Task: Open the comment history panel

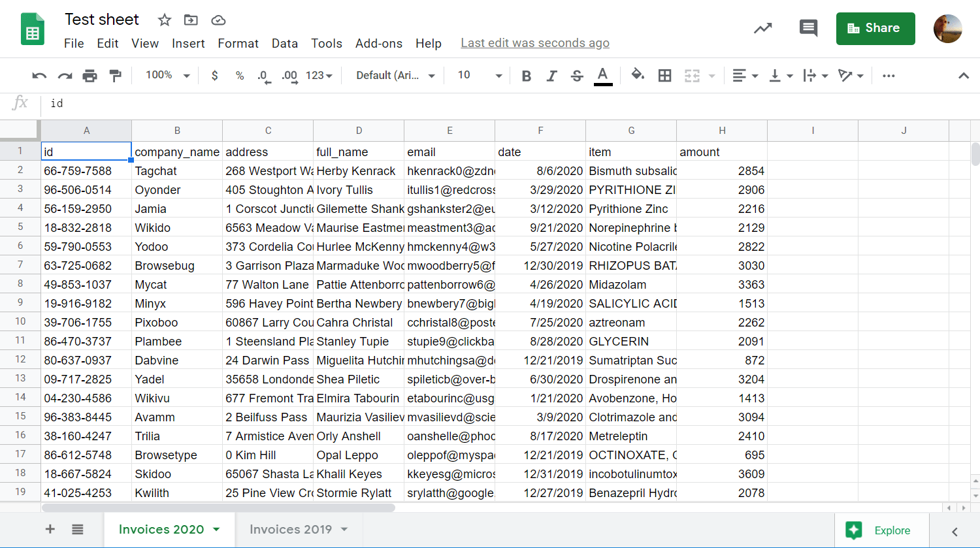Action: pos(808,28)
